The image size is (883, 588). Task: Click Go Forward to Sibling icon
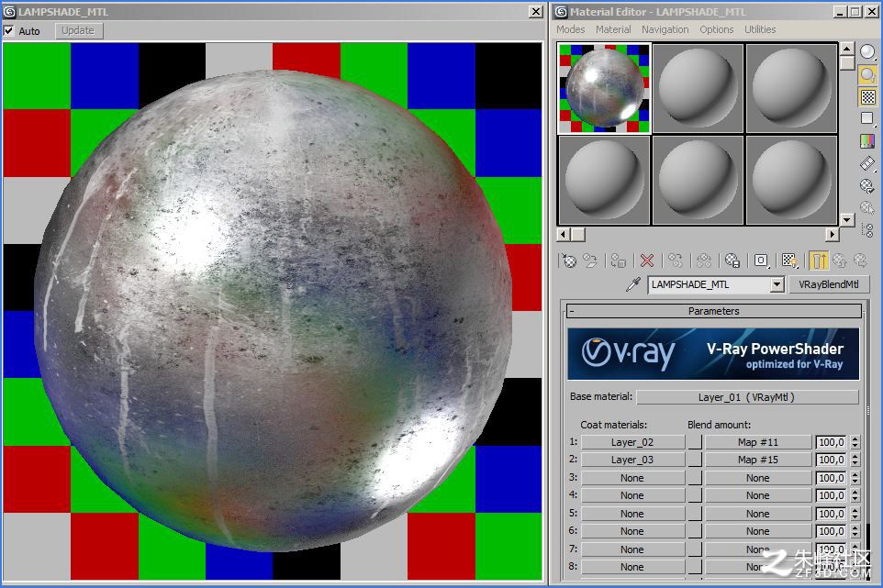860,261
